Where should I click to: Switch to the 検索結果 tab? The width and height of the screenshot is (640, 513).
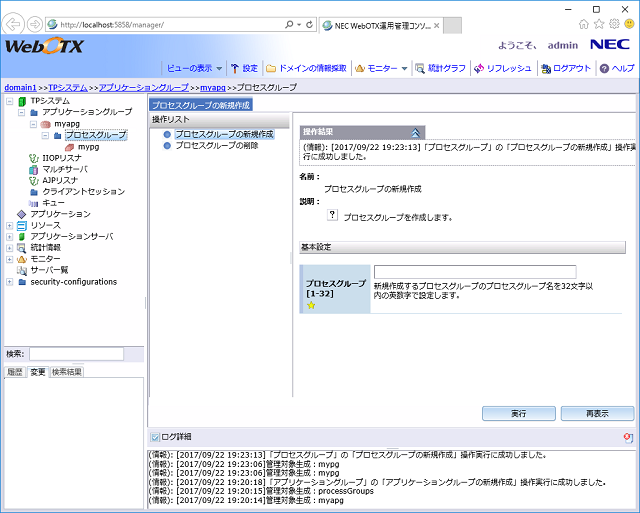pos(67,372)
